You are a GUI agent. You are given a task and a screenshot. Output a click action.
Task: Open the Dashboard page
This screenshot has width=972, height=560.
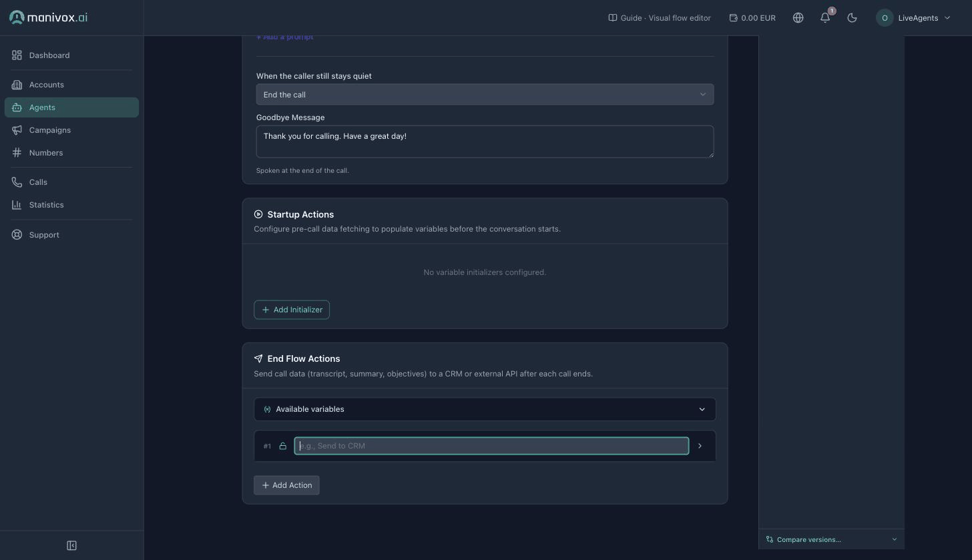(71, 55)
